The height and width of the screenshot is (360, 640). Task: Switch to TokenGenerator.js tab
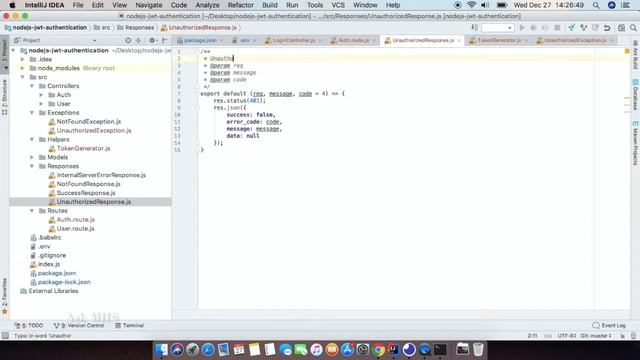tap(498, 40)
